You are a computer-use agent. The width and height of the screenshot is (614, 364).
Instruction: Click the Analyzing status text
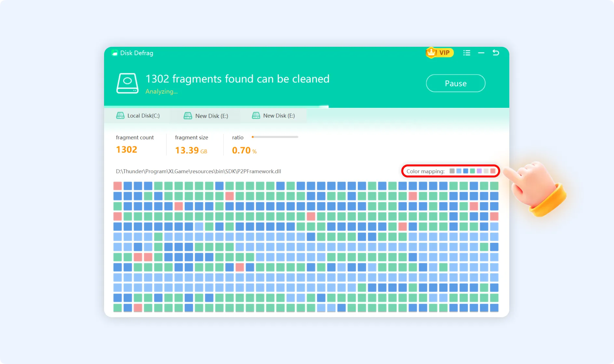(161, 92)
